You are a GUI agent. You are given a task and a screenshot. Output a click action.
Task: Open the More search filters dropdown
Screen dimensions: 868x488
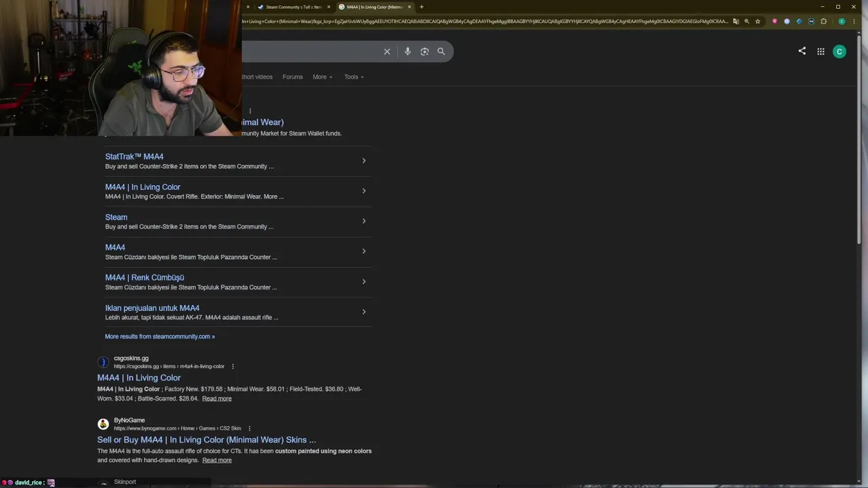tap(323, 77)
